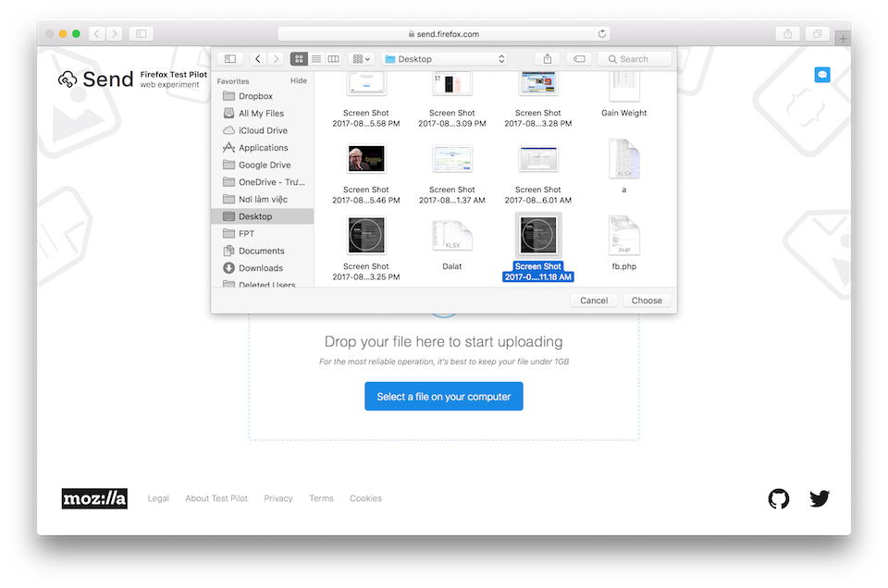Screen dimensions: 888x588
Task: Open the Cookies link
Action: 365,498
